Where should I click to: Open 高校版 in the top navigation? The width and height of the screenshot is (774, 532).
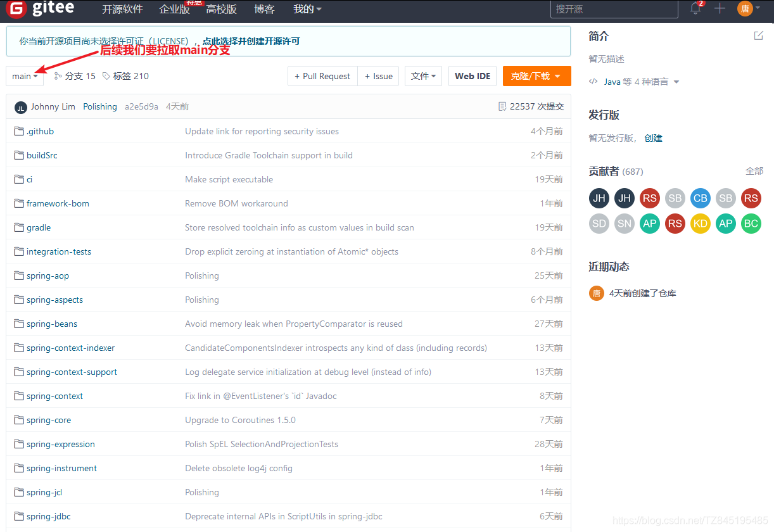pyautogui.click(x=221, y=9)
